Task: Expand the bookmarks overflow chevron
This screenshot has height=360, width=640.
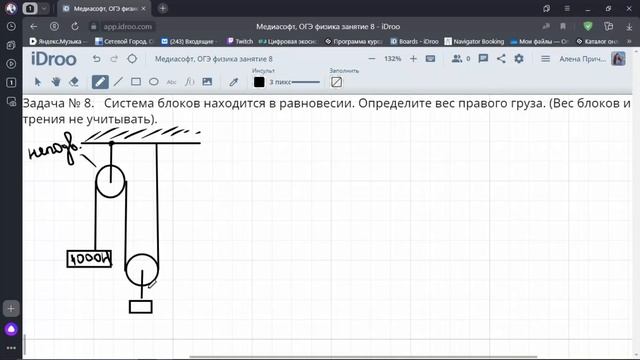Action: [629, 41]
